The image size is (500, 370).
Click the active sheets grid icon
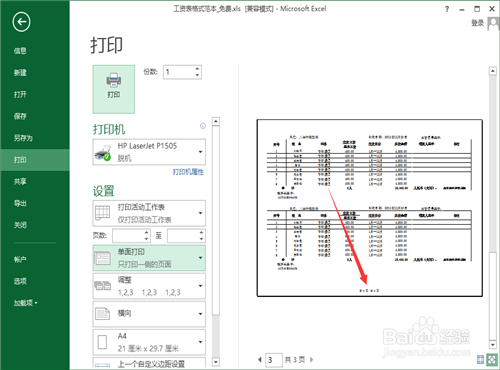tap(102, 213)
